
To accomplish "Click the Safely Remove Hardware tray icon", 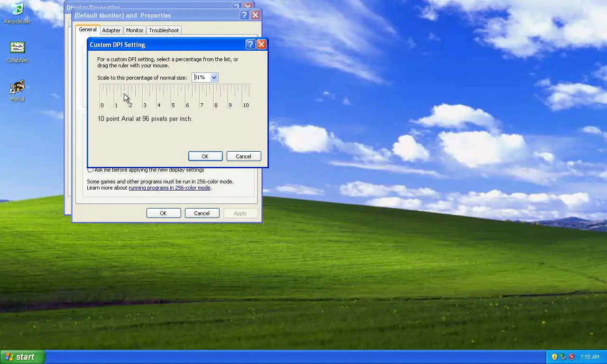I will pyautogui.click(x=563, y=357).
